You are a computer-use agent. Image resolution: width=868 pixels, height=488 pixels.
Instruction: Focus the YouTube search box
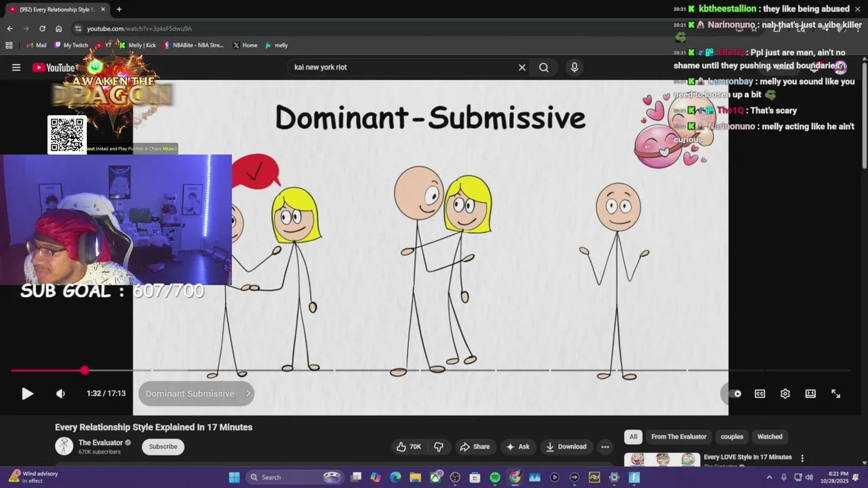point(402,67)
